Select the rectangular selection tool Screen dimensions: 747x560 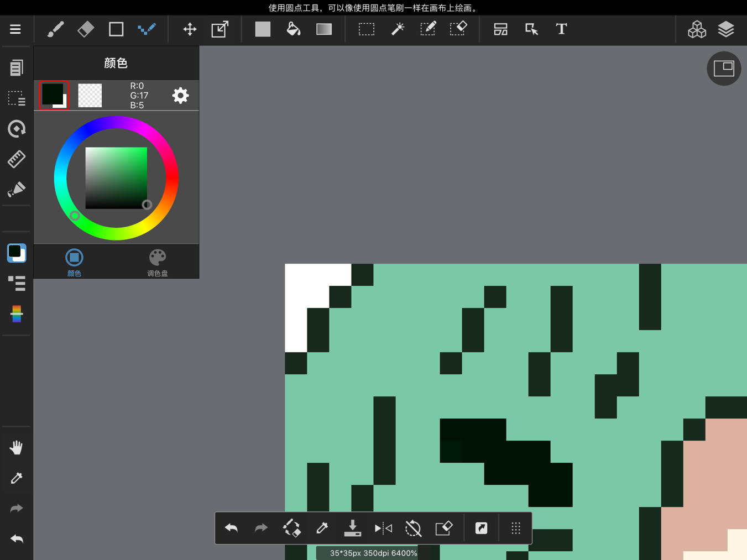coord(366,29)
